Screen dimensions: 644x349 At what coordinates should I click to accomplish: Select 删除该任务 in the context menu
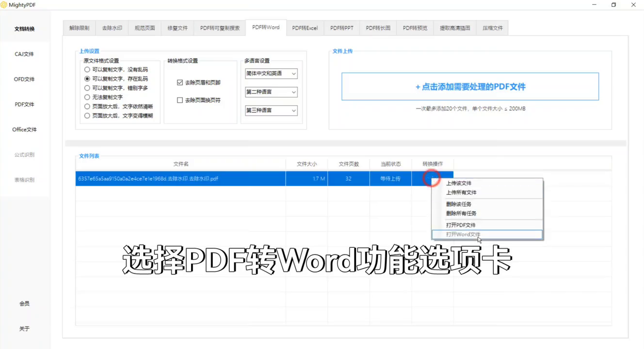[487, 204]
